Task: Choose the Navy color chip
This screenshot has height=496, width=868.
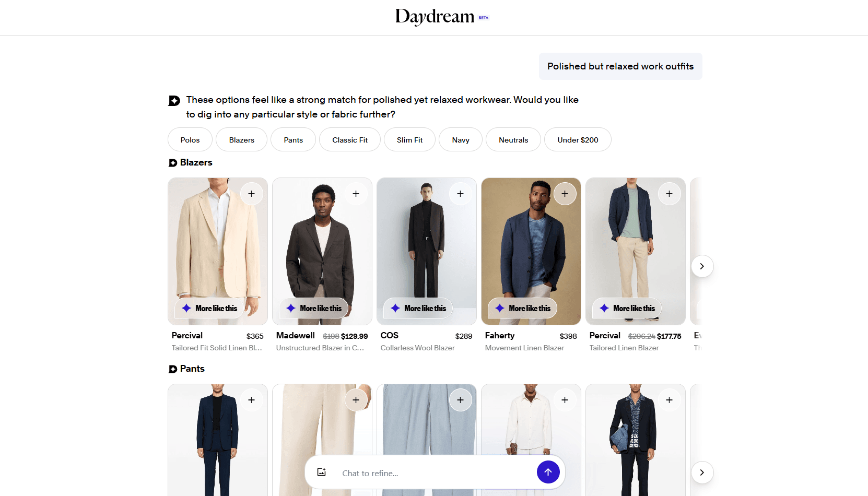Action: (461, 140)
